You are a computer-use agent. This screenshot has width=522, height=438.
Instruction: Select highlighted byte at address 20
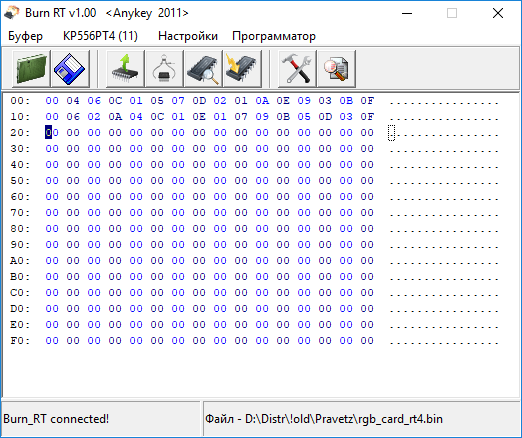click(52, 133)
